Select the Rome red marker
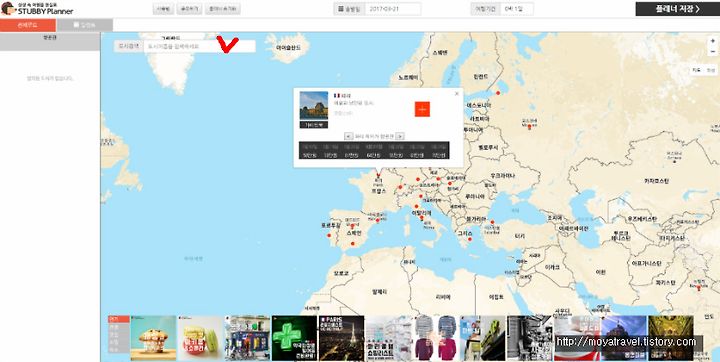The width and height of the screenshot is (720, 362). (x=422, y=217)
